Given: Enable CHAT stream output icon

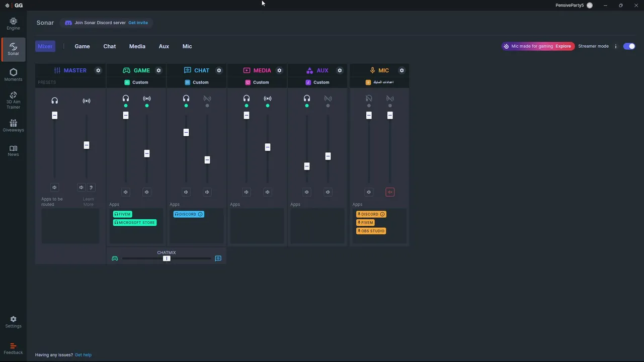Looking at the screenshot, I should [x=207, y=99].
